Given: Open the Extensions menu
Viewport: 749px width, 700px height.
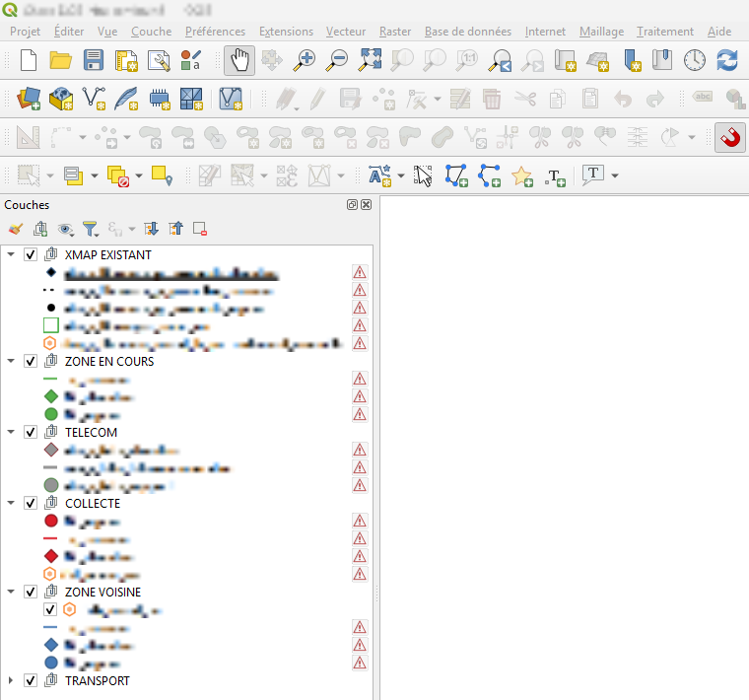Looking at the screenshot, I should click(286, 32).
